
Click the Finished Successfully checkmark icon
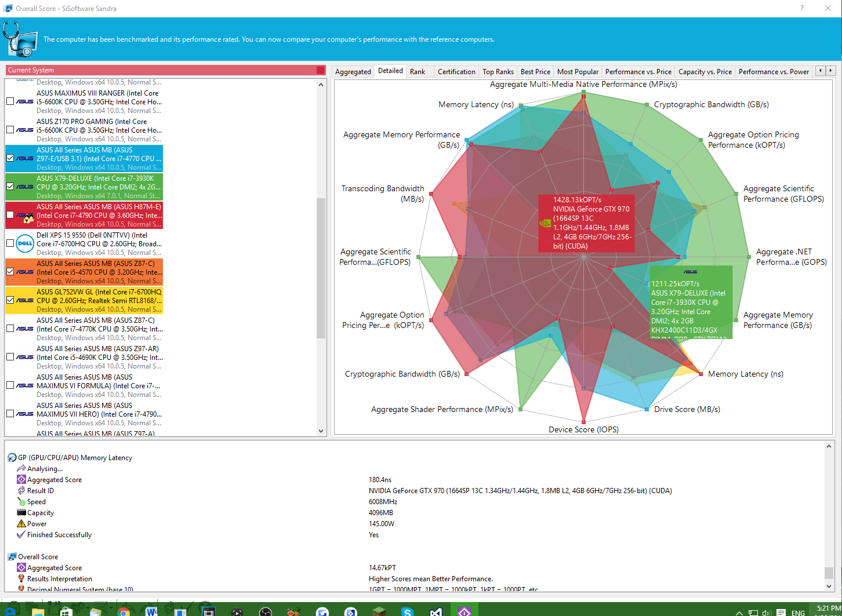coord(21,534)
